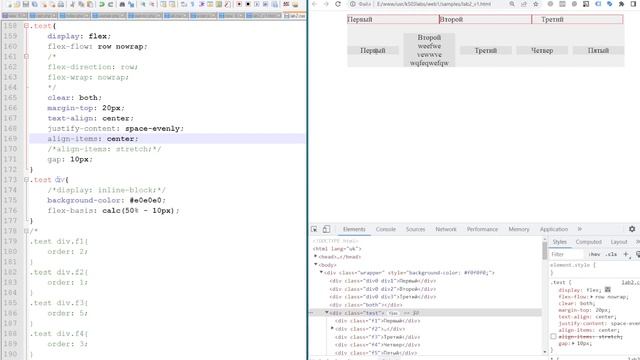Click the Четвер flex item on the page
This screenshot has height=360, width=640.
click(x=542, y=51)
